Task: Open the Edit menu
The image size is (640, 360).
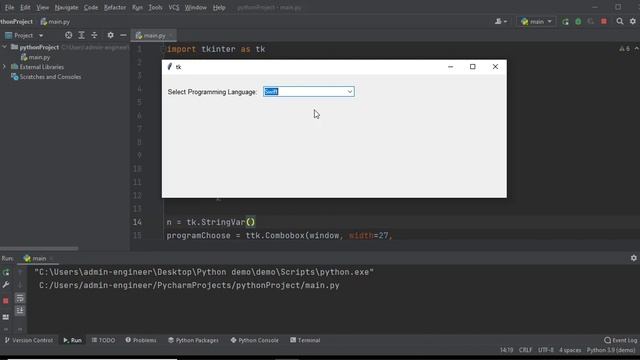Action: pyautogui.click(x=25, y=7)
